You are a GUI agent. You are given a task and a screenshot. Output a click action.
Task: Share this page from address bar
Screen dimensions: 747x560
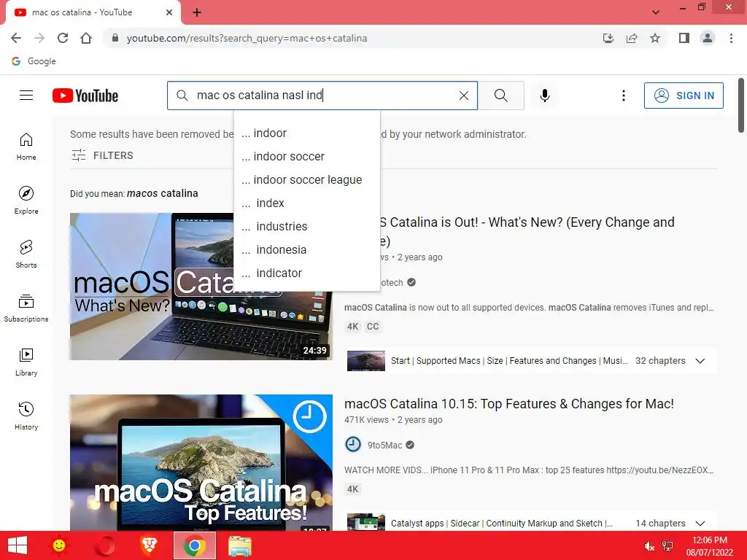tap(632, 38)
